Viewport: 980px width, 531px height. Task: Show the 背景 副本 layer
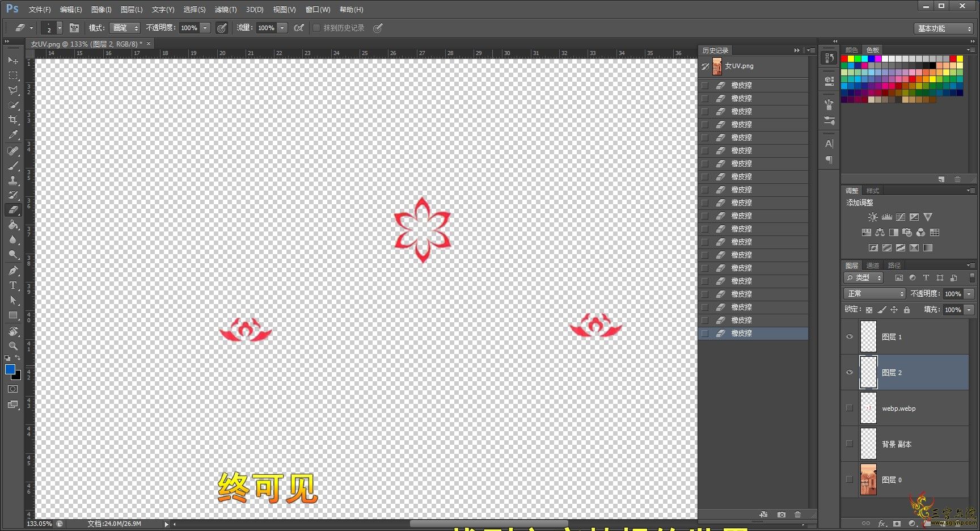tap(850, 444)
